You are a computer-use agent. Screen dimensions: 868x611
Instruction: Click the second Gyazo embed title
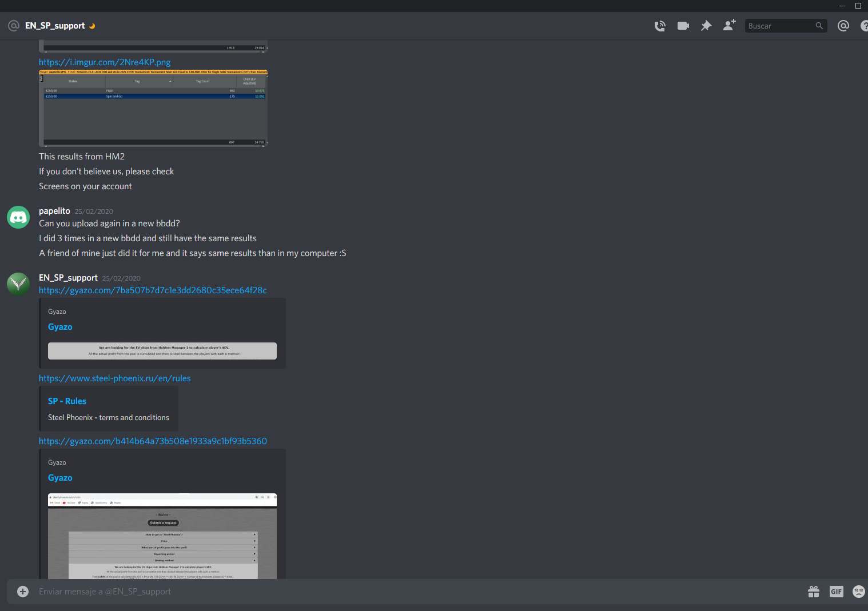click(60, 478)
